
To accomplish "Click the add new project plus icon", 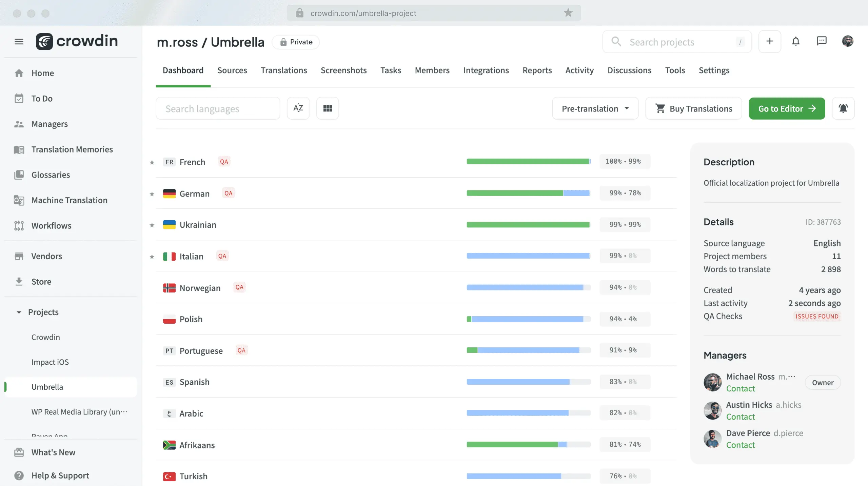I will coord(770,42).
